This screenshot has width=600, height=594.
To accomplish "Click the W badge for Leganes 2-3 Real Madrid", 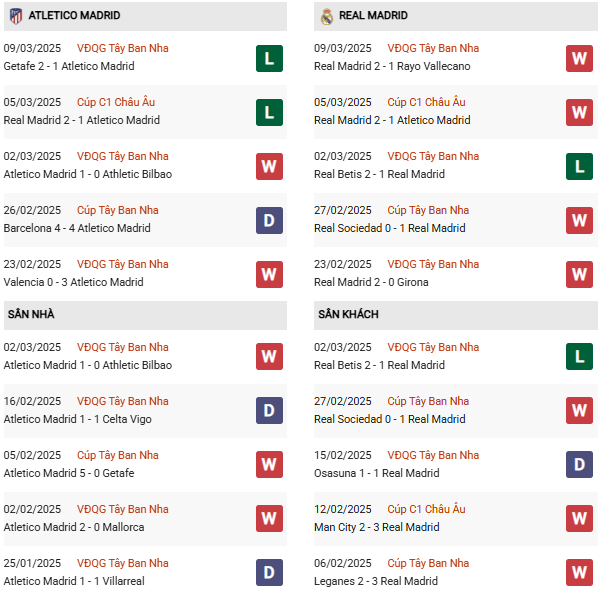I will pos(579,573).
